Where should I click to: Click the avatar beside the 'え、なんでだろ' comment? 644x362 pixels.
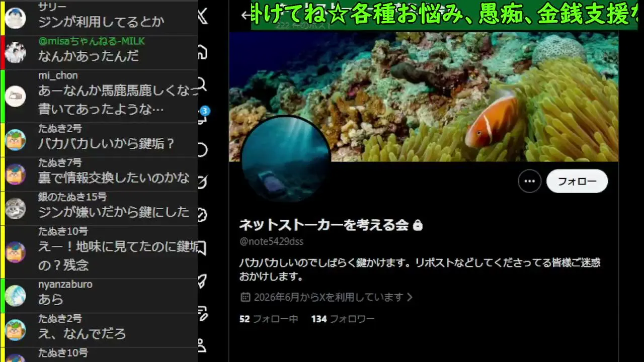[x=16, y=330]
